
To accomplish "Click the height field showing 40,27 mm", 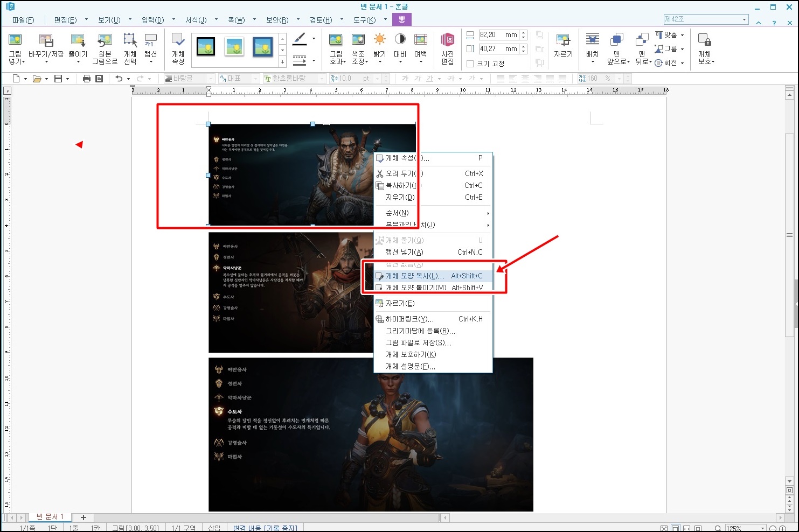I will (x=498, y=48).
